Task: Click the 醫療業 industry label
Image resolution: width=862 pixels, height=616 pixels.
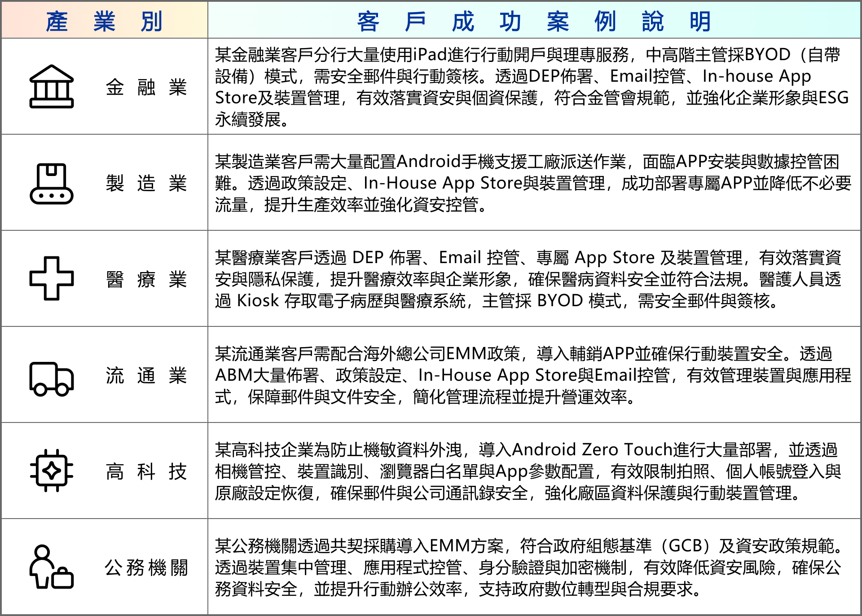Action: pos(146,279)
